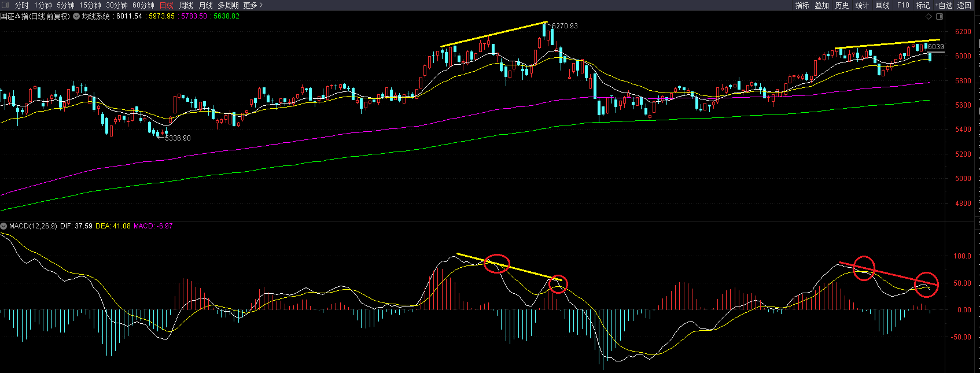Open the 多周期 multi-period view
Screen dimensions: 980x373
tap(229, 5)
